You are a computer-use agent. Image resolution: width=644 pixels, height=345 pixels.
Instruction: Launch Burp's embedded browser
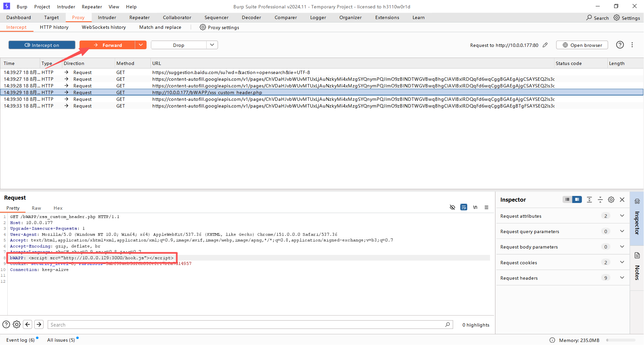[x=582, y=45]
